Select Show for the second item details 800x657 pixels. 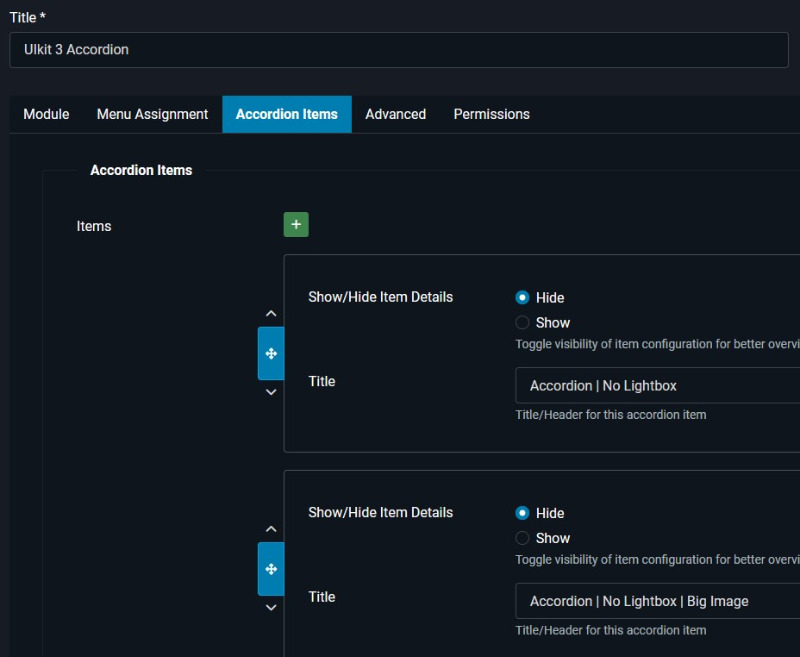click(x=522, y=538)
